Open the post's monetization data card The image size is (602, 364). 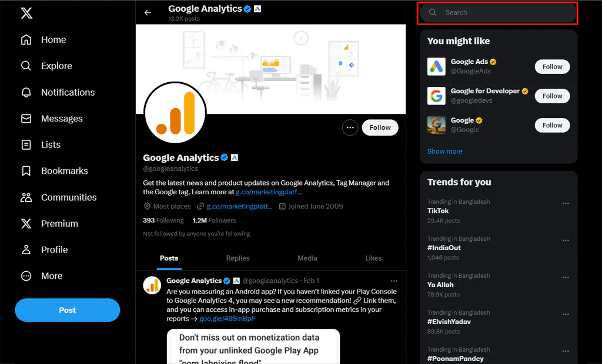253,346
